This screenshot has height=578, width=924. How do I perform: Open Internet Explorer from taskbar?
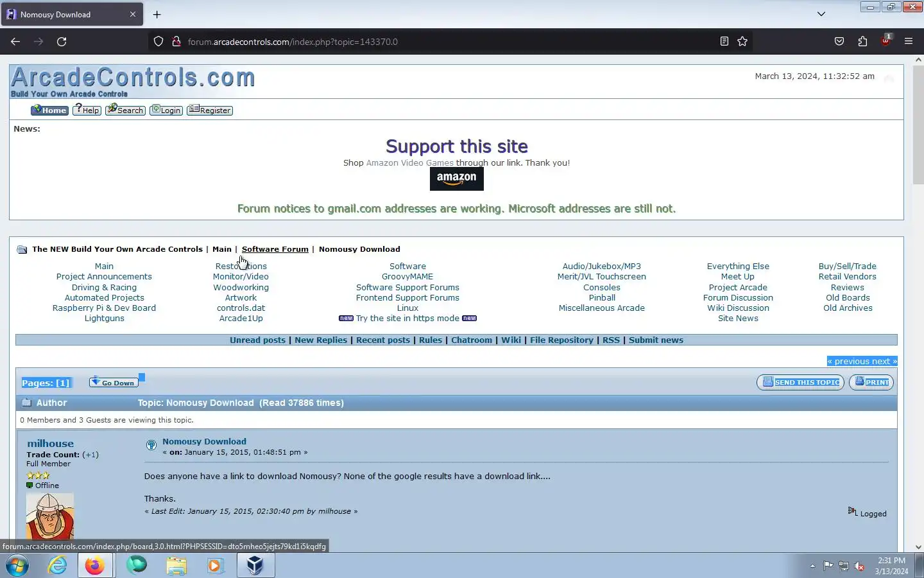click(57, 565)
